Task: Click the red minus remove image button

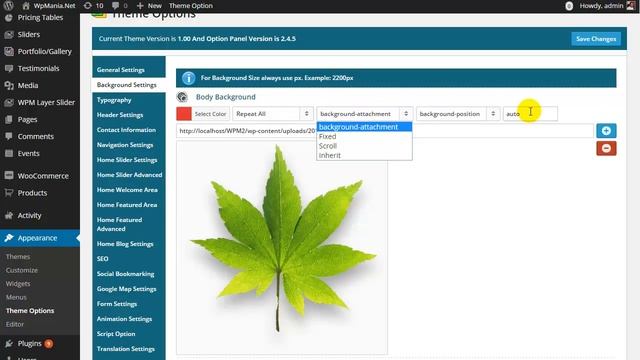Action: pyautogui.click(x=606, y=148)
